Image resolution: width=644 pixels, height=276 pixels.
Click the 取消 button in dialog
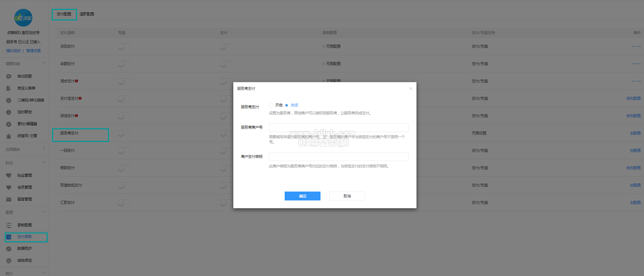coord(347,196)
